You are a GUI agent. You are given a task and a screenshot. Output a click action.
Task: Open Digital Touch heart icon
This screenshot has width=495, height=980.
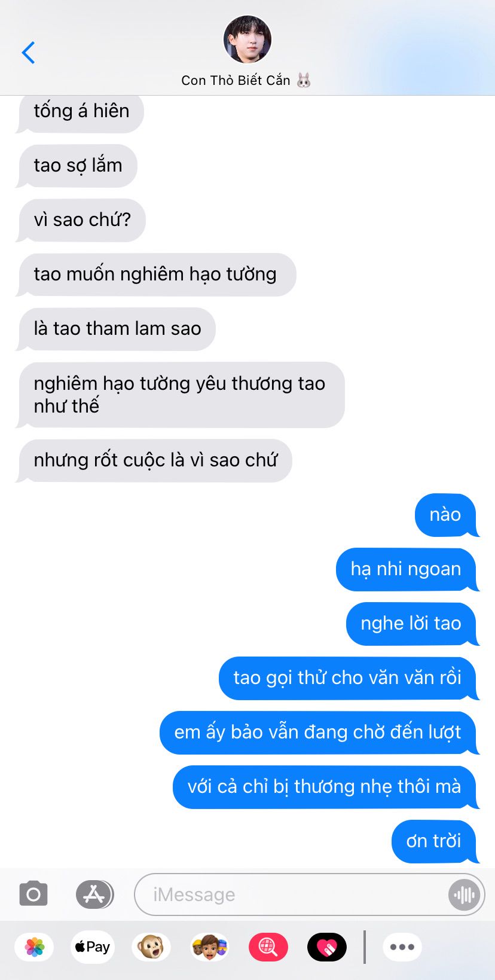326,947
